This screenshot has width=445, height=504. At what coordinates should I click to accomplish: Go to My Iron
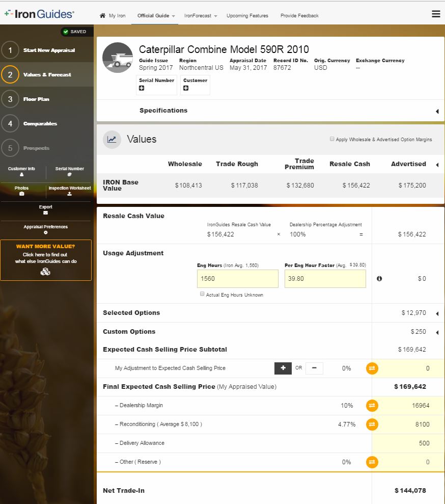[117, 15]
